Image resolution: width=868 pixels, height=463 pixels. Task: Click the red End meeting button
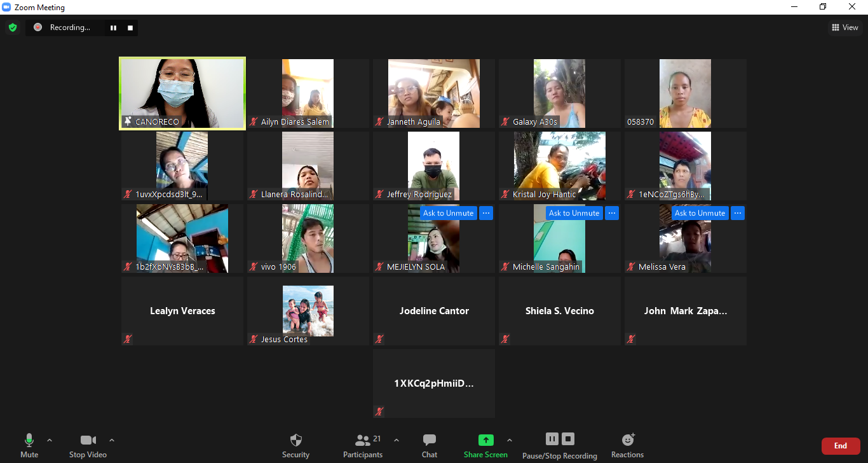(x=840, y=446)
